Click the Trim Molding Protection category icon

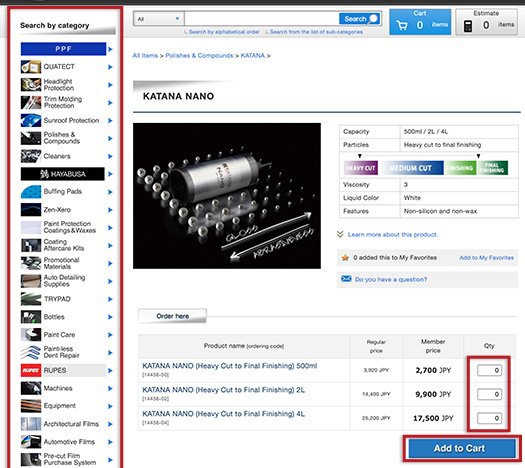[x=31, y=102]
